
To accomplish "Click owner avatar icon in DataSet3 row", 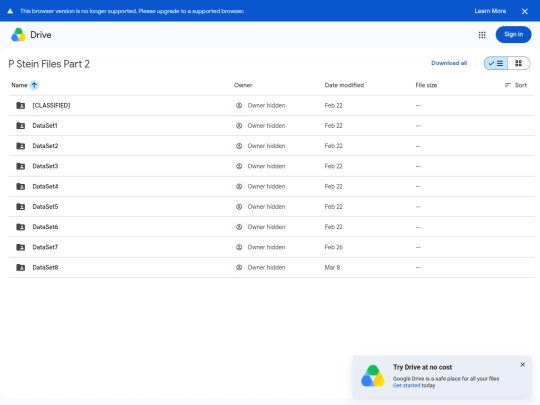I will tap(239, 166).
